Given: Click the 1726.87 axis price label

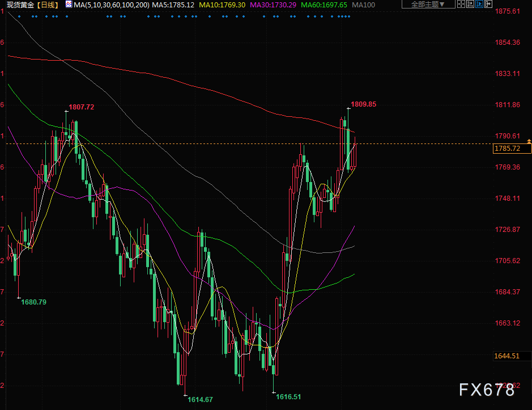Looking at the screenshot, I should (507, 230).
